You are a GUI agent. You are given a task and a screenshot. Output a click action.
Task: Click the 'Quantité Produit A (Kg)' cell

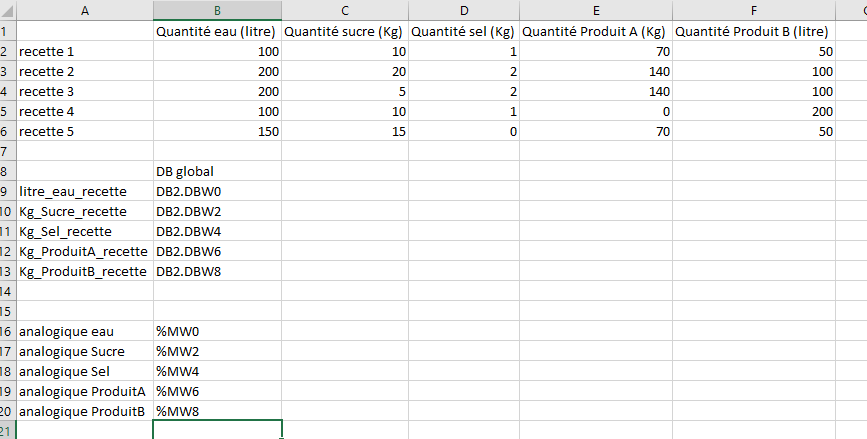[595, 31]
